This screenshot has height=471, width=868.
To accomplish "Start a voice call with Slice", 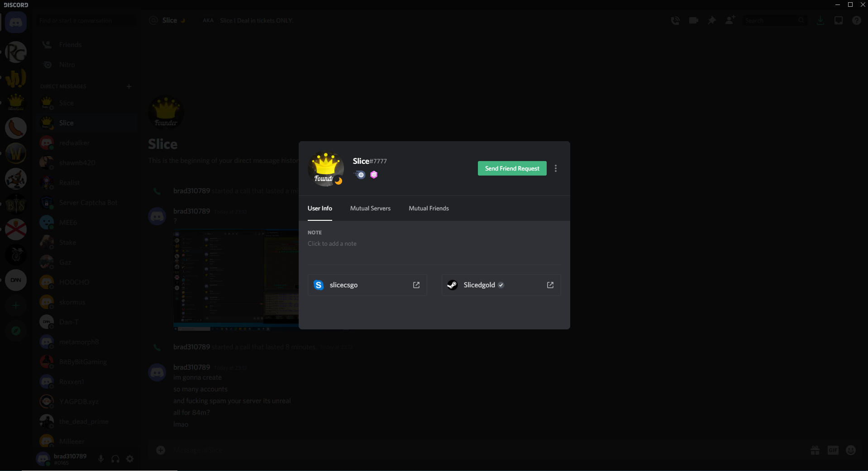I will 675,20.
